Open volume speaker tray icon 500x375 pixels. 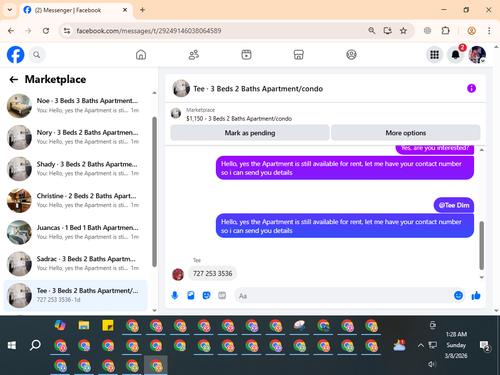(432, 364)
